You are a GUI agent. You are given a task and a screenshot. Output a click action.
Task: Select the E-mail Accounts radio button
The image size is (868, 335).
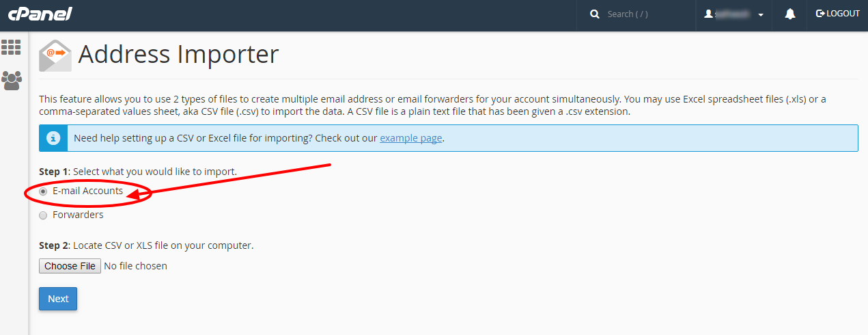pos(43,191)
